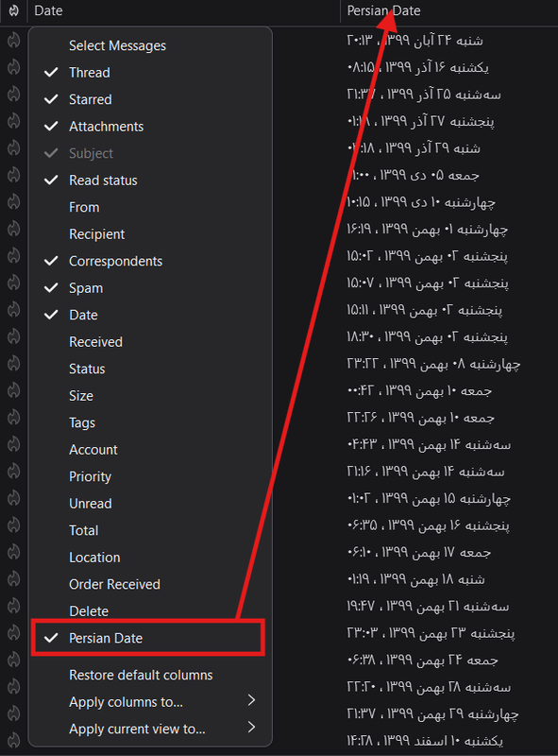This screenshot has width=558, height=756.
Task: Expand Apply current view to chevron
Action: (x=251, y=727)
